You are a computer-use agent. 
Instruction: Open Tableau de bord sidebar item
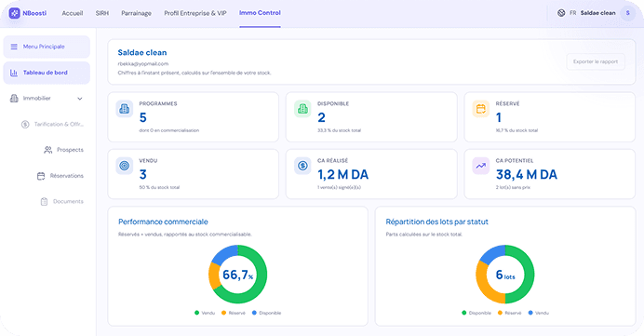[x=47, y=73]
